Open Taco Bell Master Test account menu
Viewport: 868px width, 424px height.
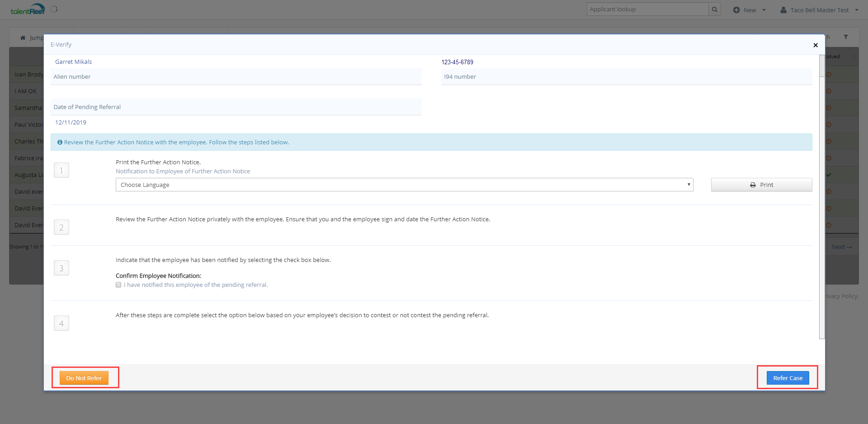819,10
